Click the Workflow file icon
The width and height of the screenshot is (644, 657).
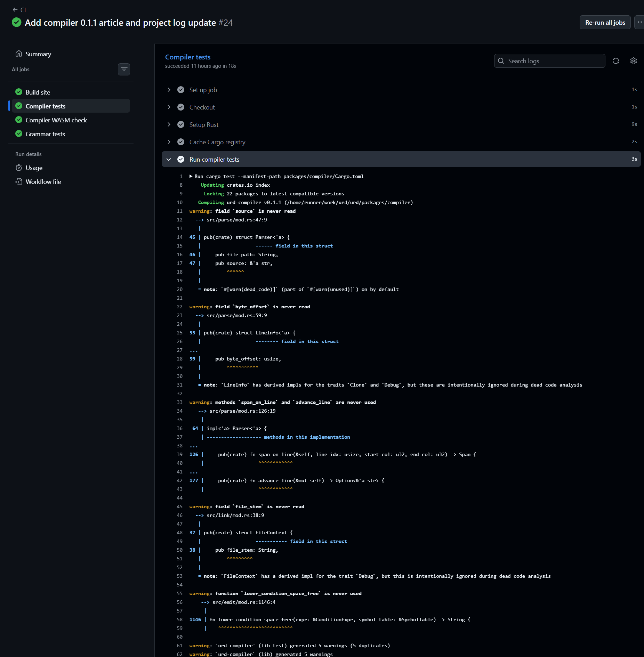(x=19, y=182)
